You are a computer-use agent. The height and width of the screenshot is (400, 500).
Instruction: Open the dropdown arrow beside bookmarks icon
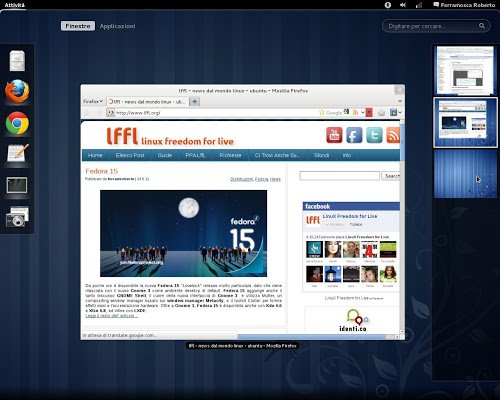pos(400,113)
